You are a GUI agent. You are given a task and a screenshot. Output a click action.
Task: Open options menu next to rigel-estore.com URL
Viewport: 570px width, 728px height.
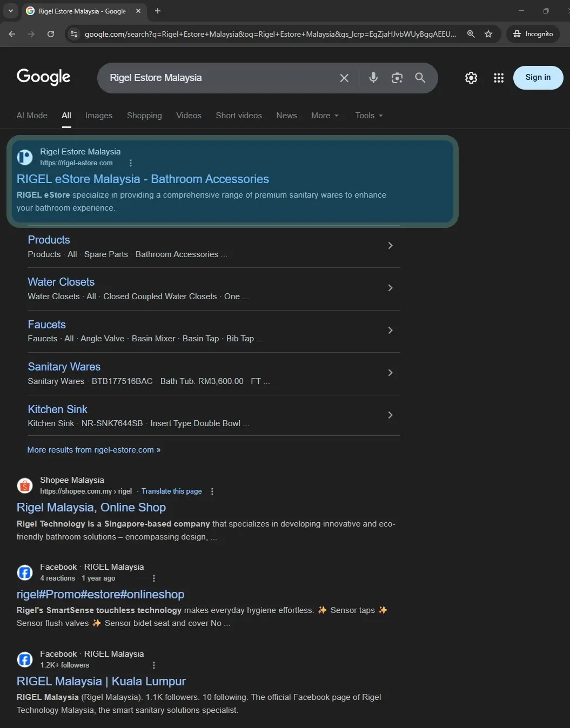pos(130,163)
